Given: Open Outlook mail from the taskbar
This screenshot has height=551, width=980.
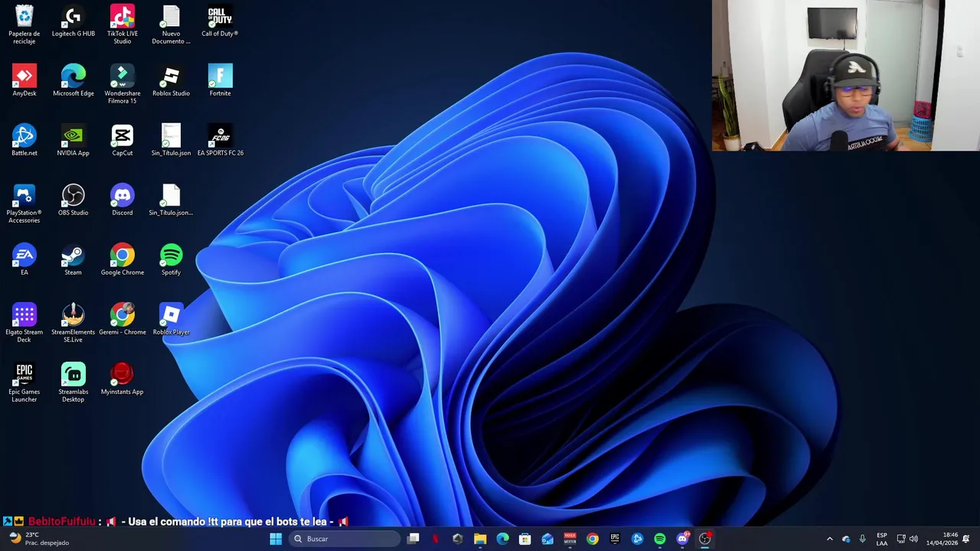Looking at the screenshot, I should [547, 539].
